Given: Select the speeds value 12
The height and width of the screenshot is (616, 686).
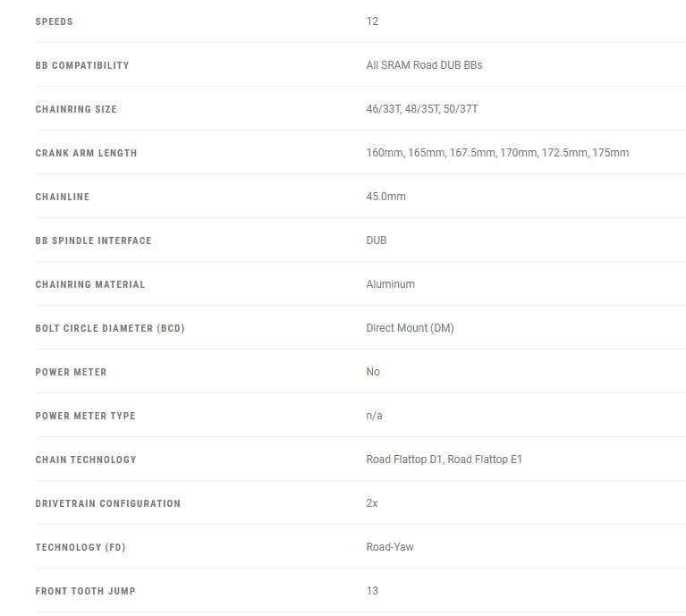Looking at the screenshot, I should (x=372, y=21).
